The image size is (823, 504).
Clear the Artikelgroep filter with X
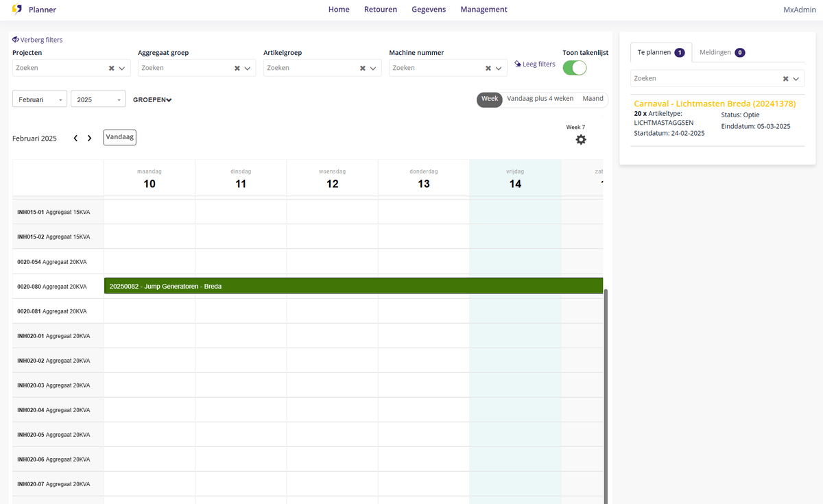(362, 68)
